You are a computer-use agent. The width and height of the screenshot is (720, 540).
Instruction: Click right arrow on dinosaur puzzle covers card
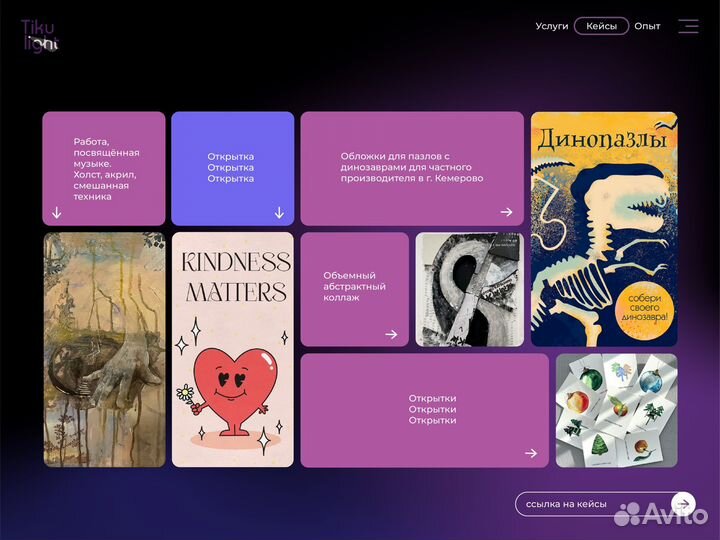[x=506, y=212]
